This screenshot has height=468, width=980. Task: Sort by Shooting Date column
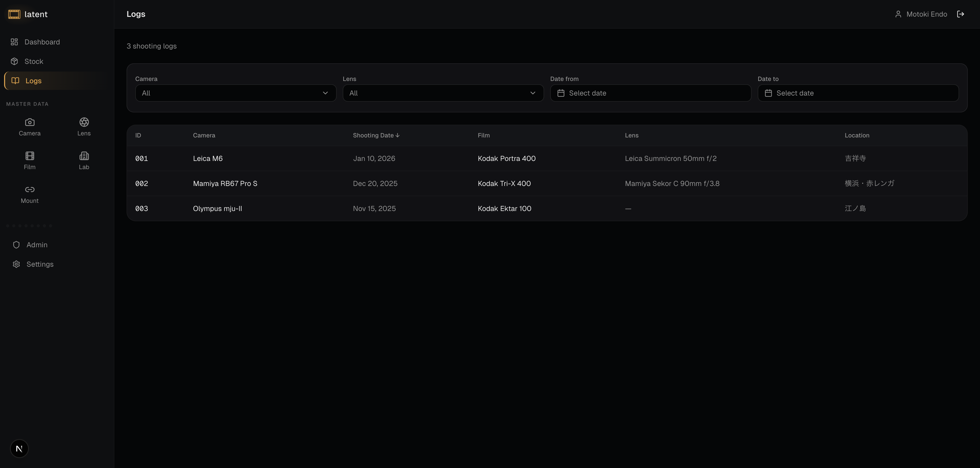point(375,135)
